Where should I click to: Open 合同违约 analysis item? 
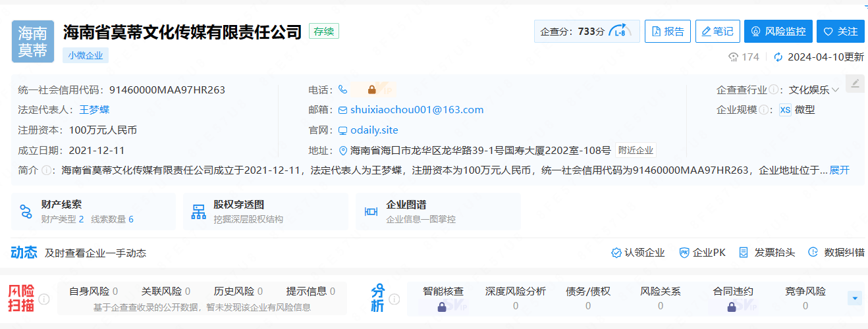pos(733,298)
